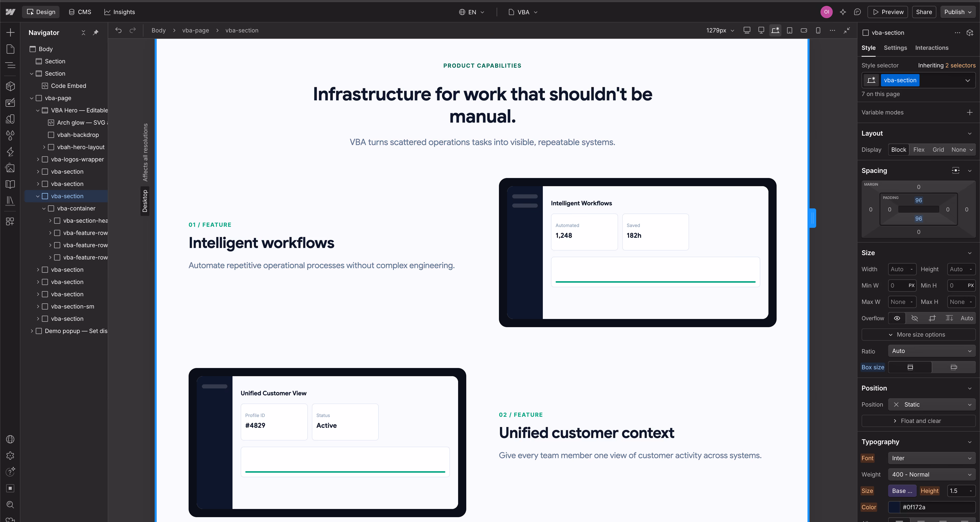The image size is (980, 522).
Task: Open the CMS tab
Action: (x=80, y=12)
